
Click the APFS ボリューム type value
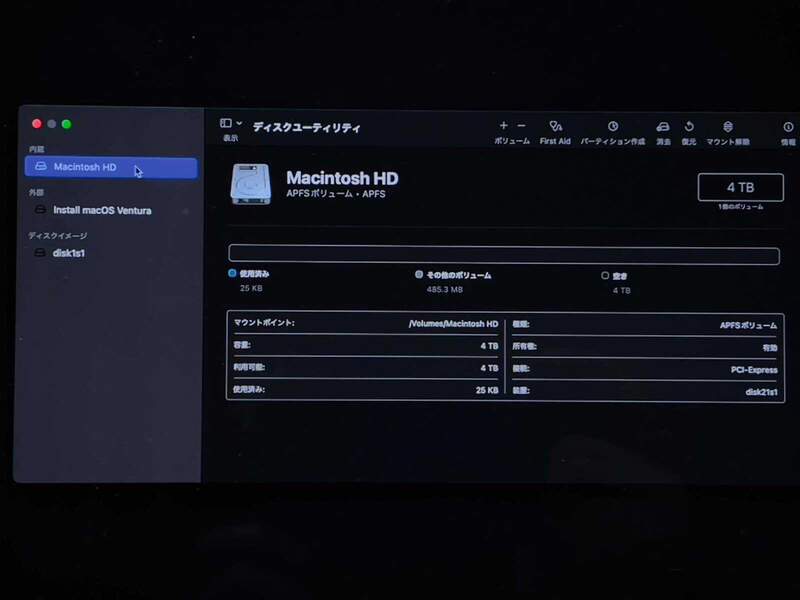(748, 326)
